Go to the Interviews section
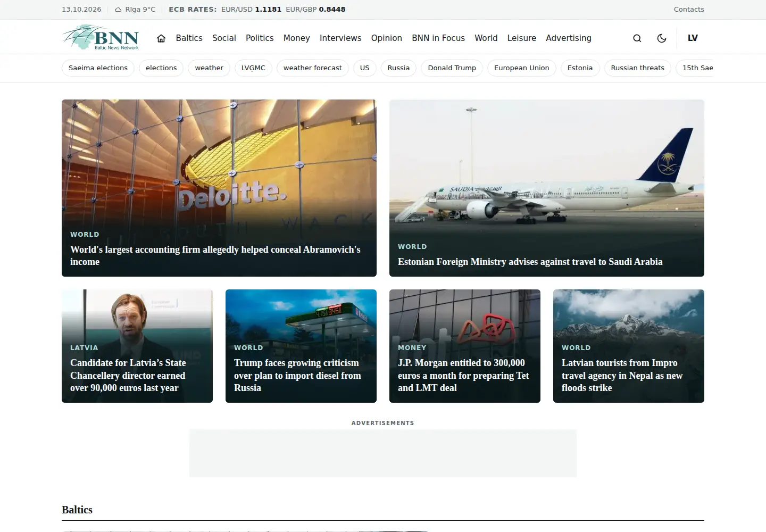Image resolution: width=766 pixels, height=532 pixels. coord(340,38)
